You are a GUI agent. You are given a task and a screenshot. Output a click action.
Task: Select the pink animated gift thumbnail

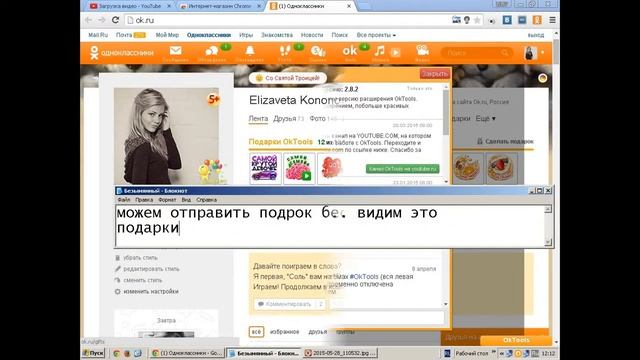click(299, 168)
